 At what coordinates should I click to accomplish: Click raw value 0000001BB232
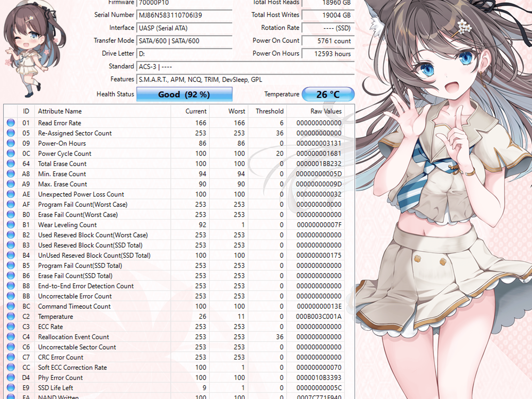(319, 164)
